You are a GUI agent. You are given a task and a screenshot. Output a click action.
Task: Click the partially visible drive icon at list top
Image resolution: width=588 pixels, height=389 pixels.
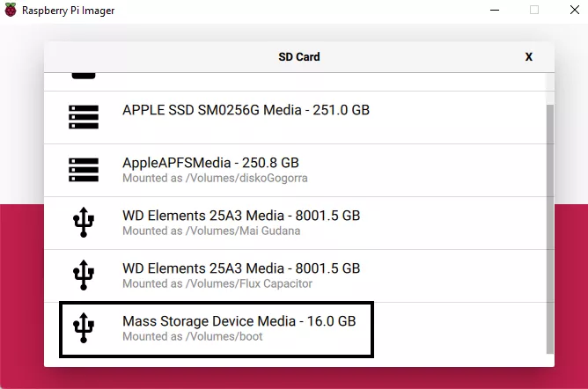click(x=84, y=76)
